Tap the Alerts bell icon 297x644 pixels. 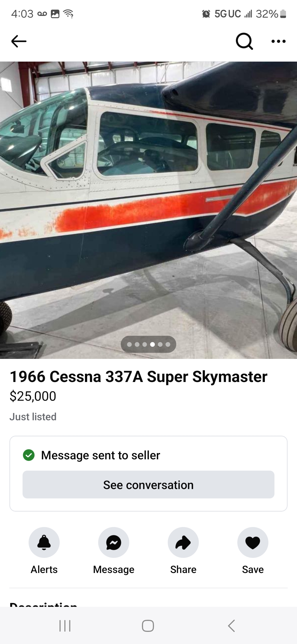click(x=44, y=542)
